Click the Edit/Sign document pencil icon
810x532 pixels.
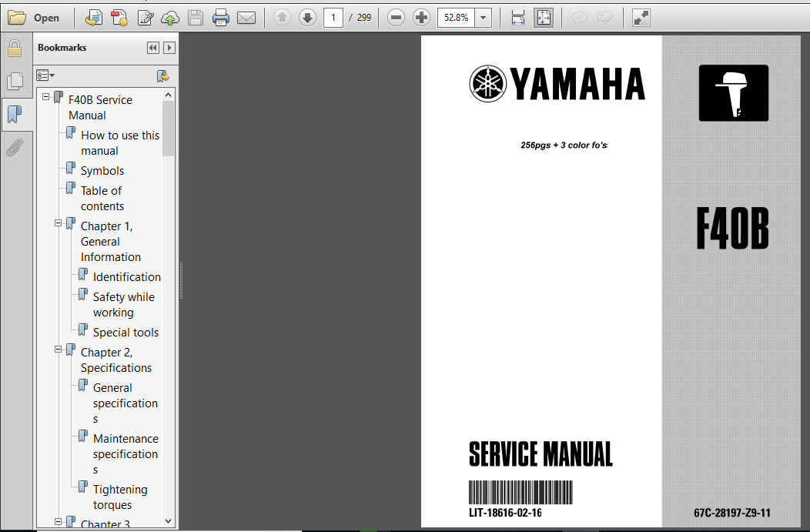click(146, 18)
